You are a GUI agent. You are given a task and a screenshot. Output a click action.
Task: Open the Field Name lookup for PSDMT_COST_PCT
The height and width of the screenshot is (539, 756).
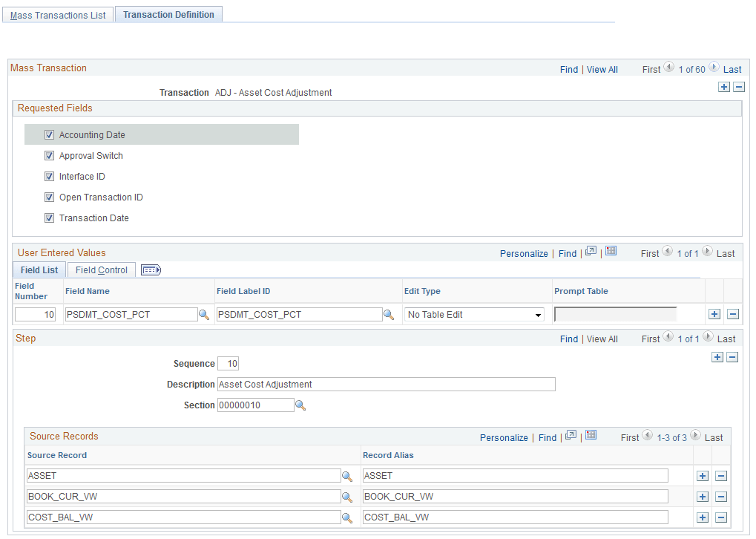point(204,315)
